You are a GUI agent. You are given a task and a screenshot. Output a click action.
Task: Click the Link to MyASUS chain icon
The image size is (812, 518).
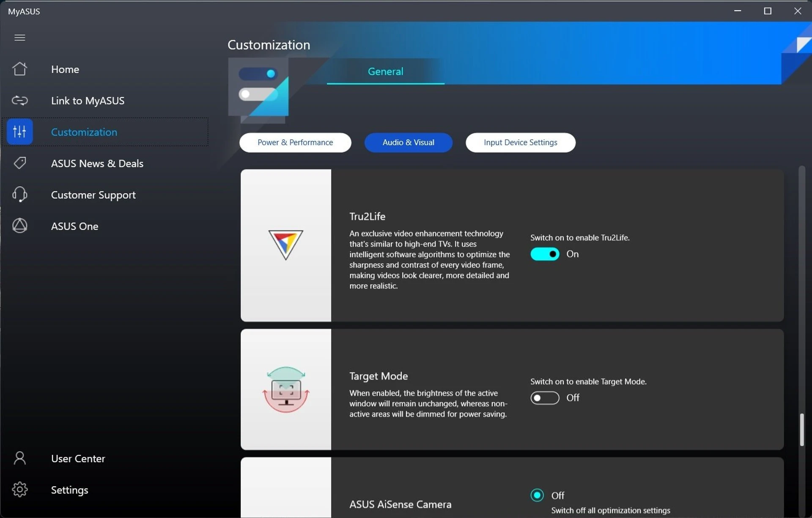tap(19, 100)
